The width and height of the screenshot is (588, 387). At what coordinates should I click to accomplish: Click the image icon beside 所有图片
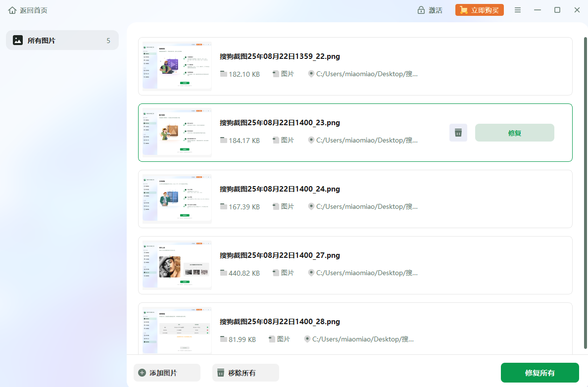18,41
